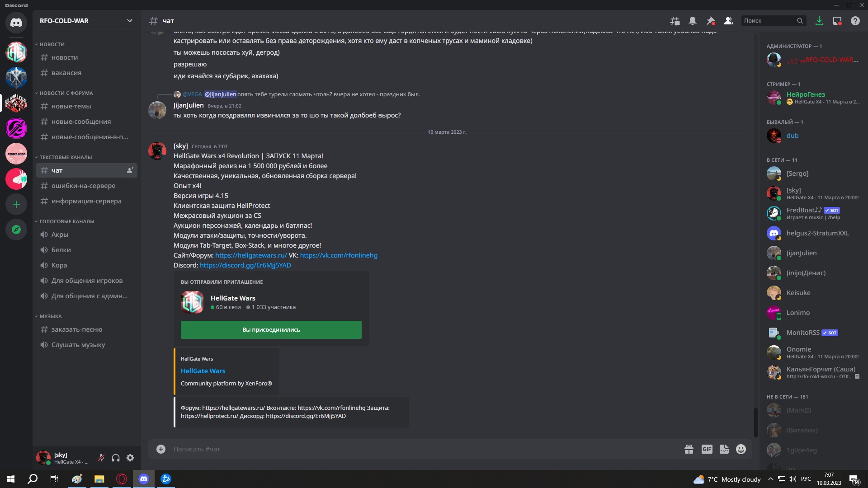The height and width of the screenshot is (488, 868).
Task: Click the Вы присоединились button
Action: tap(271, 330)
